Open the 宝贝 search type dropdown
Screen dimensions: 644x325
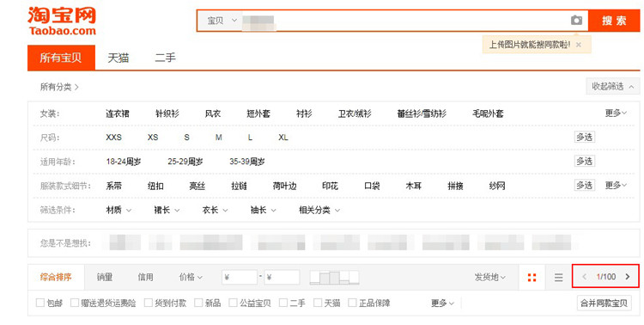[222, 20]
